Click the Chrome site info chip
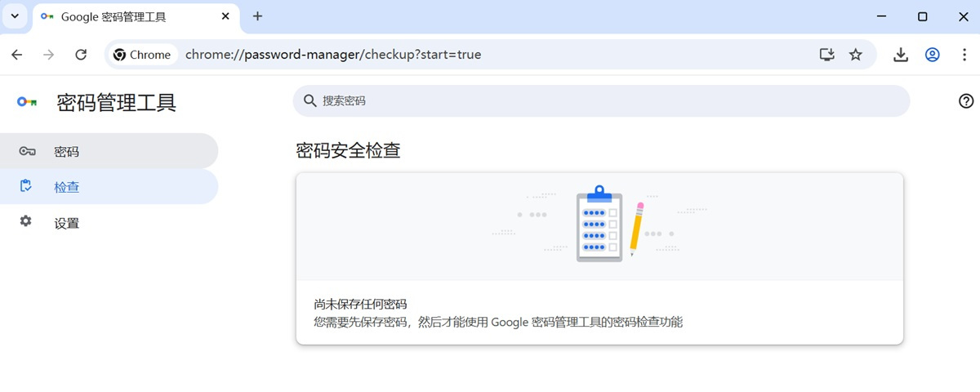980x392 pixels. click(x=142, y=55)
